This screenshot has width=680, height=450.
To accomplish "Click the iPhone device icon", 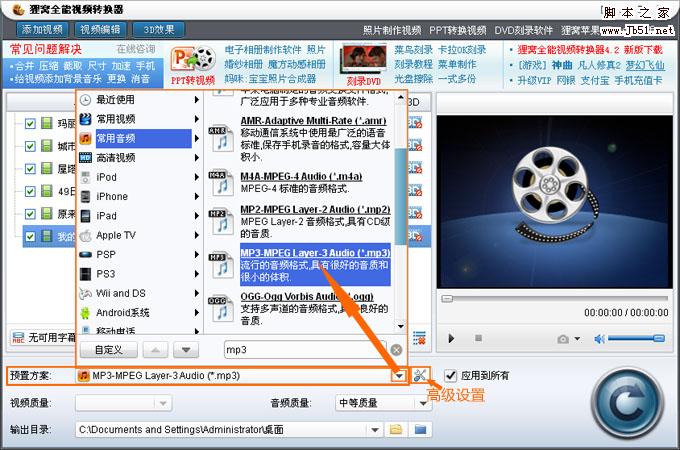I will tap(85, 196).
